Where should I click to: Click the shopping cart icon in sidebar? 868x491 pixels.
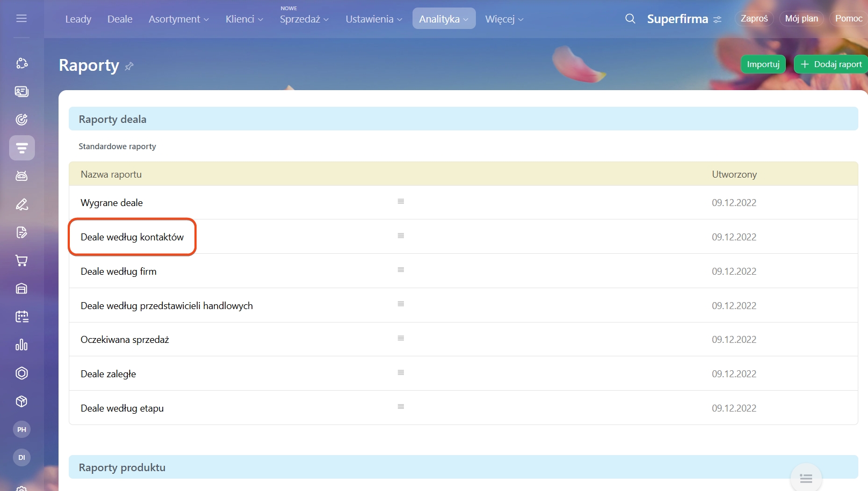pyautogui.click(x=21, y=261)
